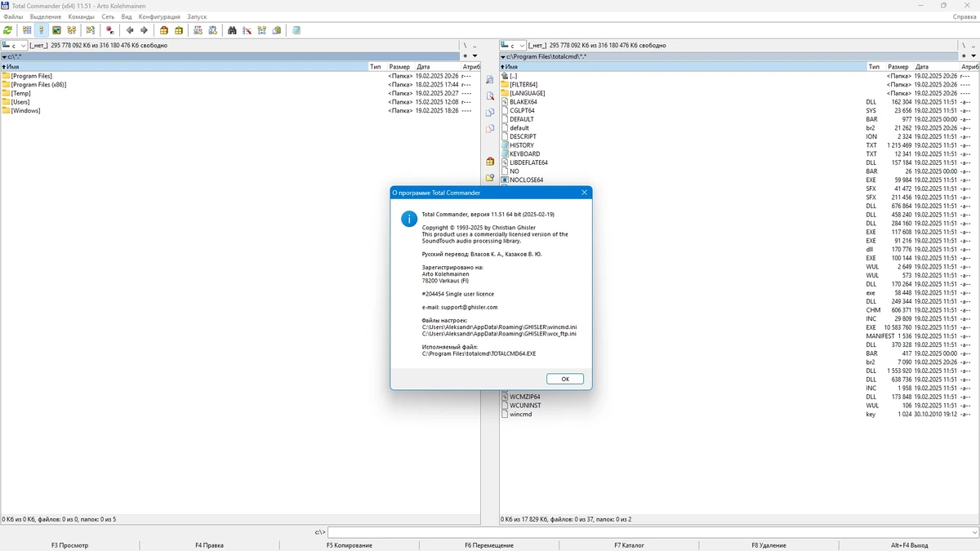Open the Файлы menu
980x551 pixels.
pyautogui.click(x=13, y=16)
